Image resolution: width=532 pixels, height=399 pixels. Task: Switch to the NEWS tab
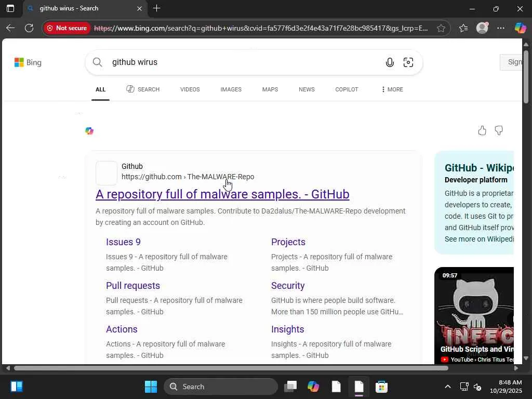click(307, 89)
